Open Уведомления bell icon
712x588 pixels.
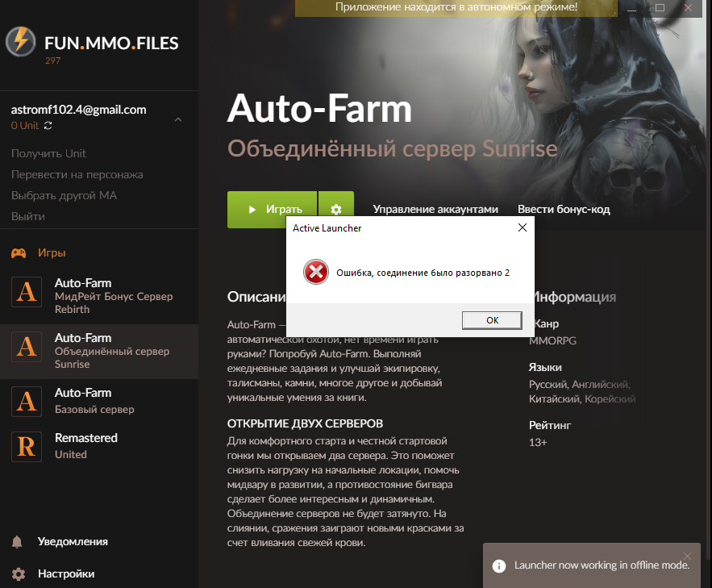point(19,542)
